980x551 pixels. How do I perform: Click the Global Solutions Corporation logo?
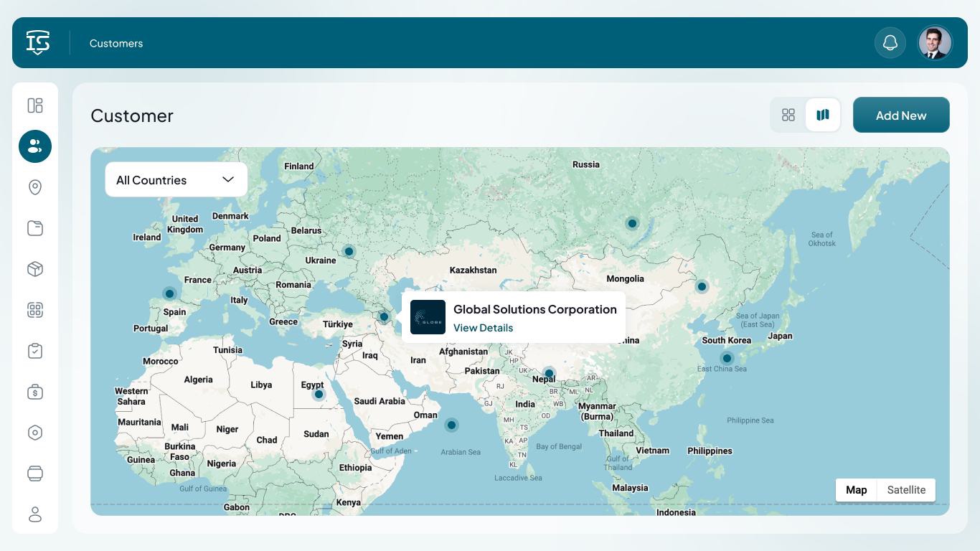tap(428, 317)
